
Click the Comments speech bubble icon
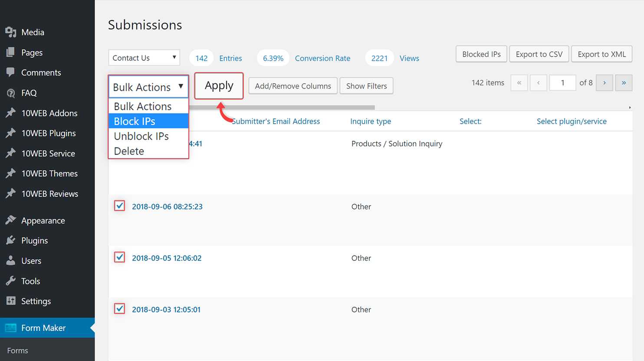11,72
